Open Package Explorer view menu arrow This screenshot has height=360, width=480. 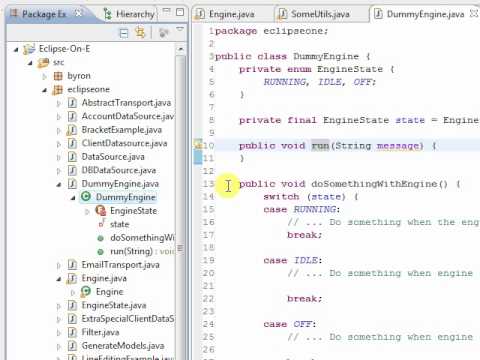(x=180, y=29)
